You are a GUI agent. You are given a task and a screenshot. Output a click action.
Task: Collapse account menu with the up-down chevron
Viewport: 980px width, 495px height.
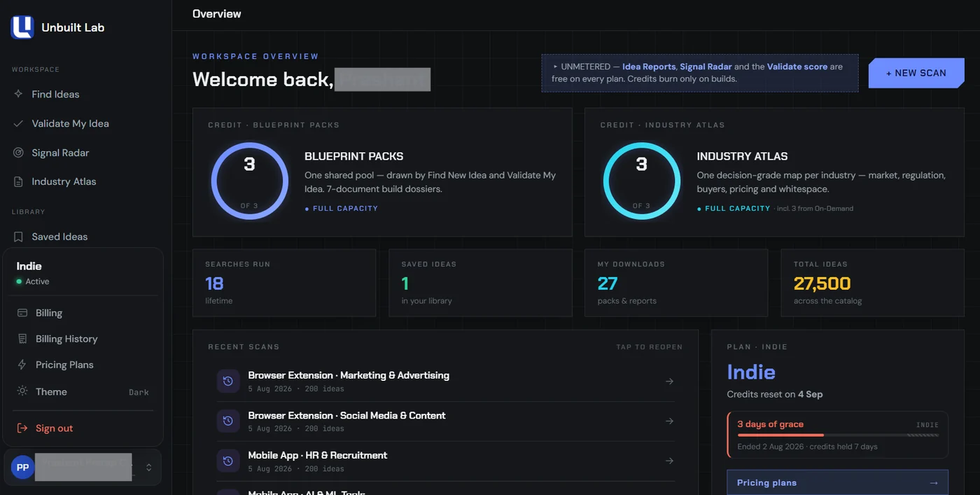click(x=148, y=467)
